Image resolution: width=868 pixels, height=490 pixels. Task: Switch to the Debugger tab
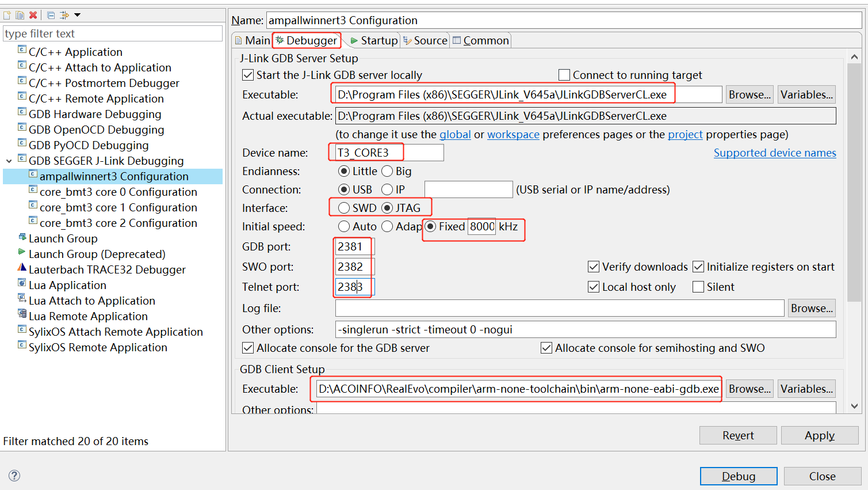pos(307,40)
